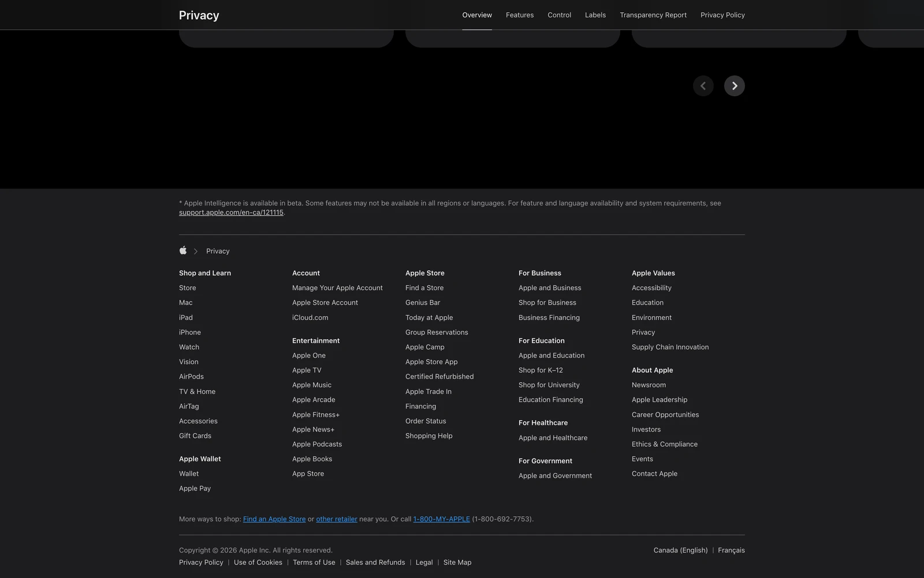924x578 pixels.
Task: Open Today at Apple link
Action: (429, 318)
